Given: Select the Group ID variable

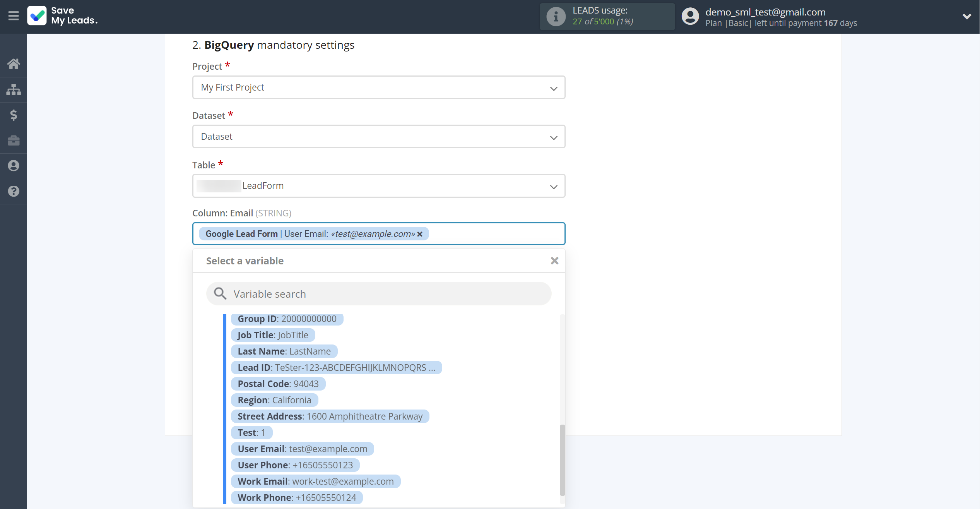Looking at the screenshot, I should click(x=287, y=319).
